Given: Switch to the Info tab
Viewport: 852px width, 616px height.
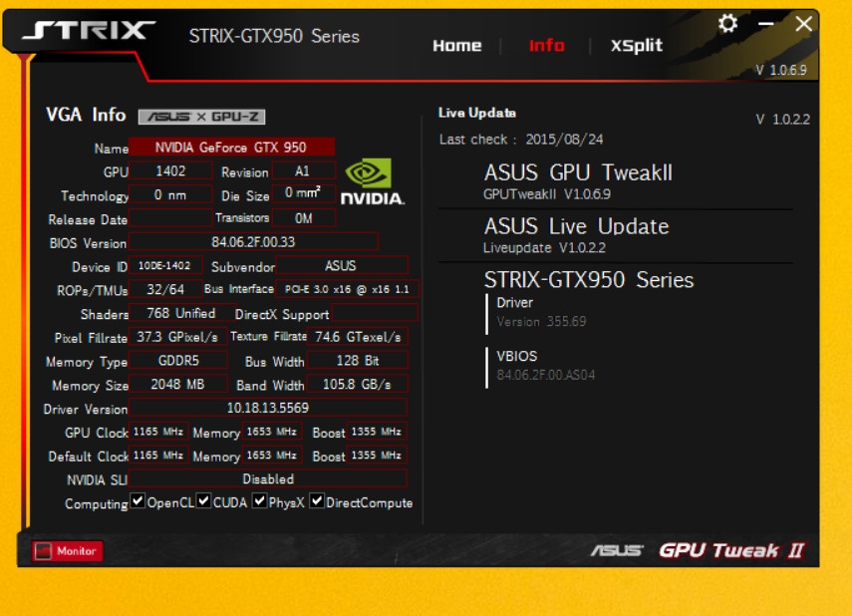Looking at the screenshot, I should pos(547,46).
